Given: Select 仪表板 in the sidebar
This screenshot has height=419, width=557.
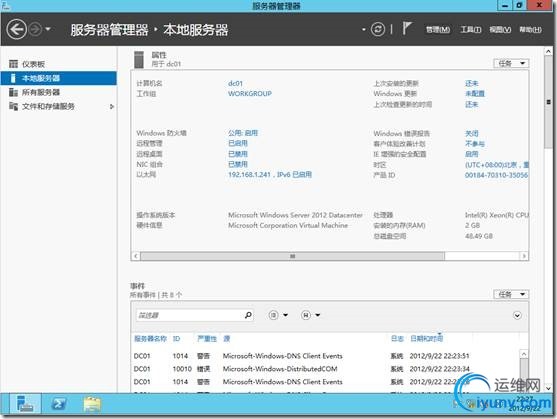Looking at the screenshot, I should (59, 64).
